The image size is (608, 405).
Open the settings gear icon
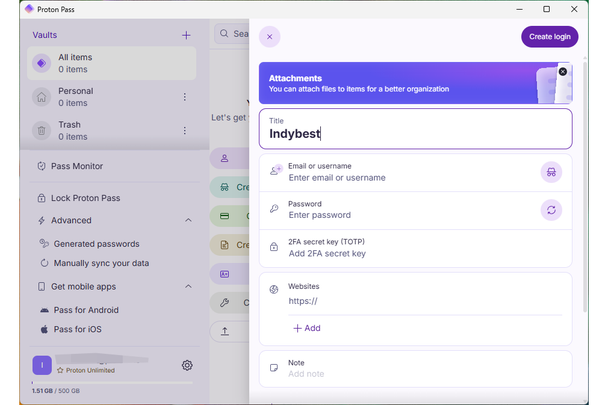tap(187, 366)
